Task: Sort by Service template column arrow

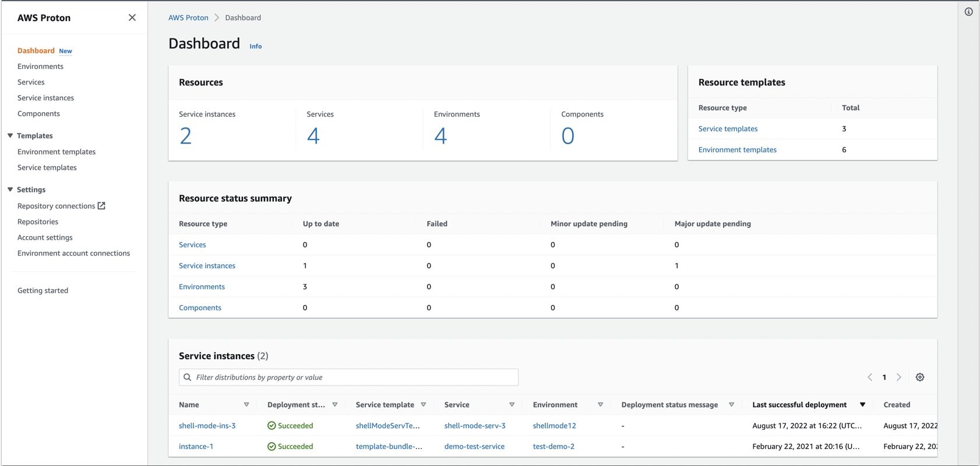Action: tap(424, 405)
